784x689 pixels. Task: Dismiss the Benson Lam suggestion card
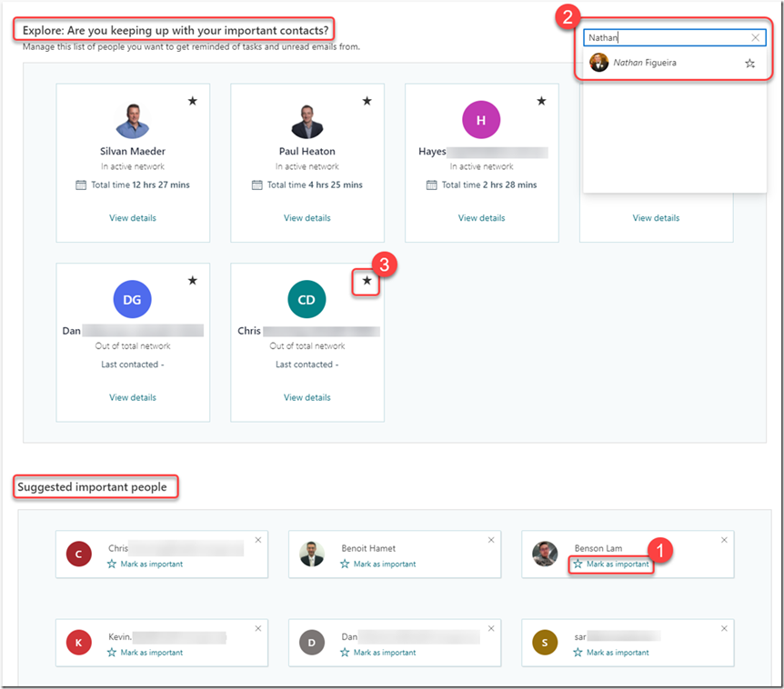(724, 540)
